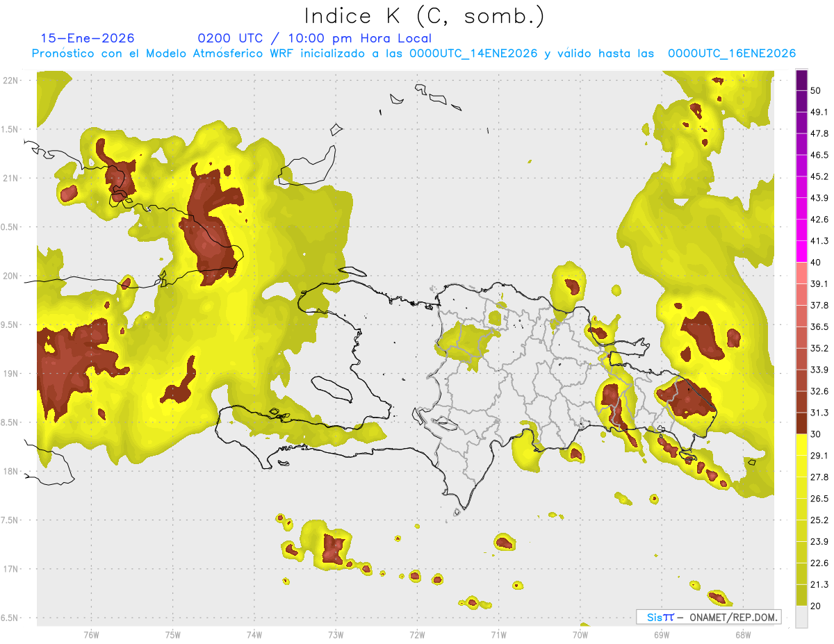Screen dimensions: 834x644
Task: Click the "76W" longitude label
Action: (91, 634)
